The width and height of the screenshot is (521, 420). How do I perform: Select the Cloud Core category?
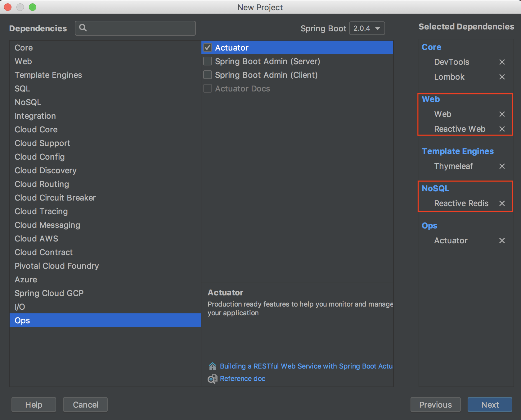click(105, 130)
